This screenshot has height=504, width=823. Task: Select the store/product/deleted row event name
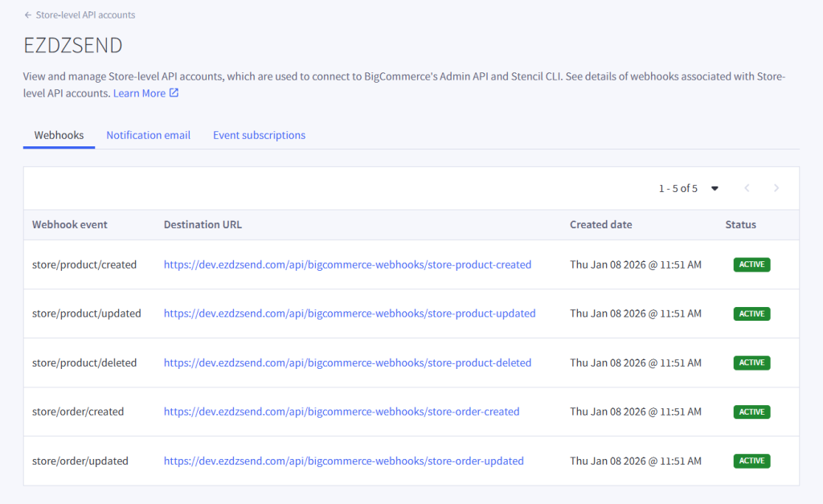pyautogui.click(x=84, y=363)
